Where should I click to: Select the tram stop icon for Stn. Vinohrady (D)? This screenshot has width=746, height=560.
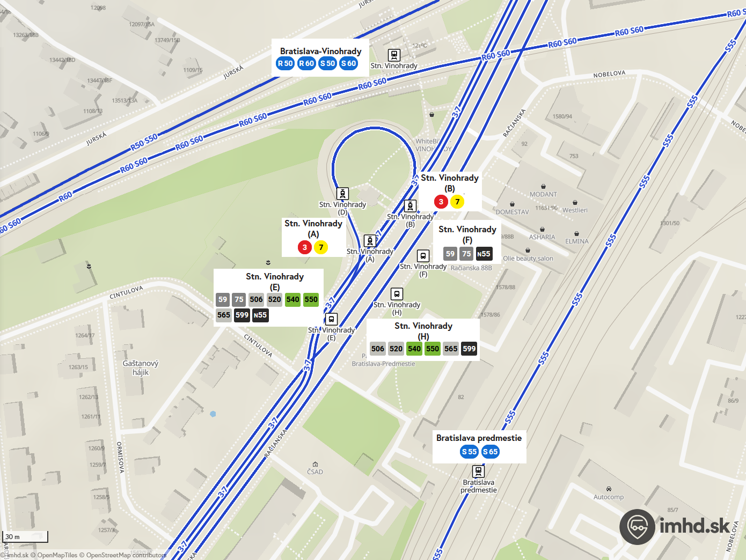pyautogui.click(x=342, y=194)
